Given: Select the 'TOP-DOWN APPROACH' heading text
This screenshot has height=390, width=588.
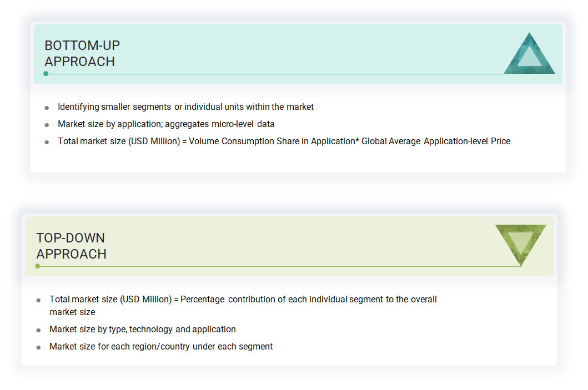Looking at the screenshot, I should [x=71, y=246].
